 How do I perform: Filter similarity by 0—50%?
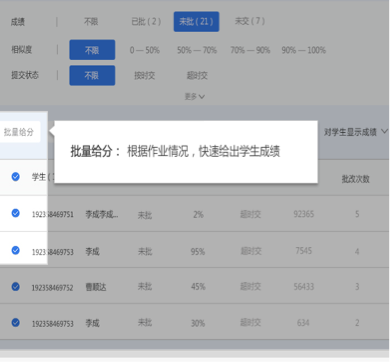point(145,50)
